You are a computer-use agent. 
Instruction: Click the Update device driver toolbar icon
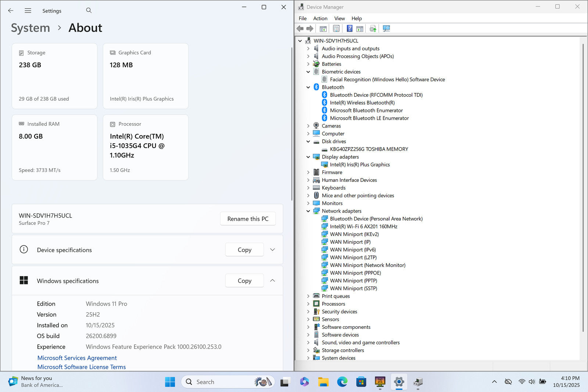pyautogui.click(x=373, y=29)
